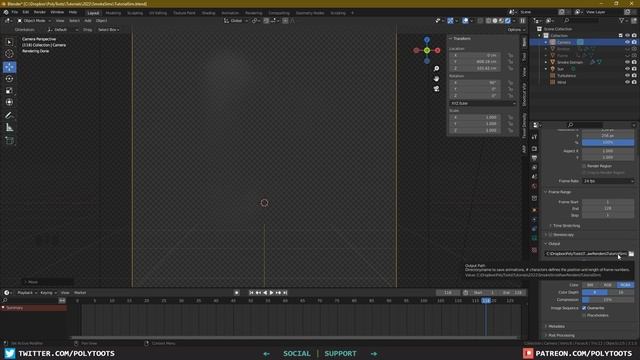Jump to the last frame
The image size is (640, 360).
(285, 293)
